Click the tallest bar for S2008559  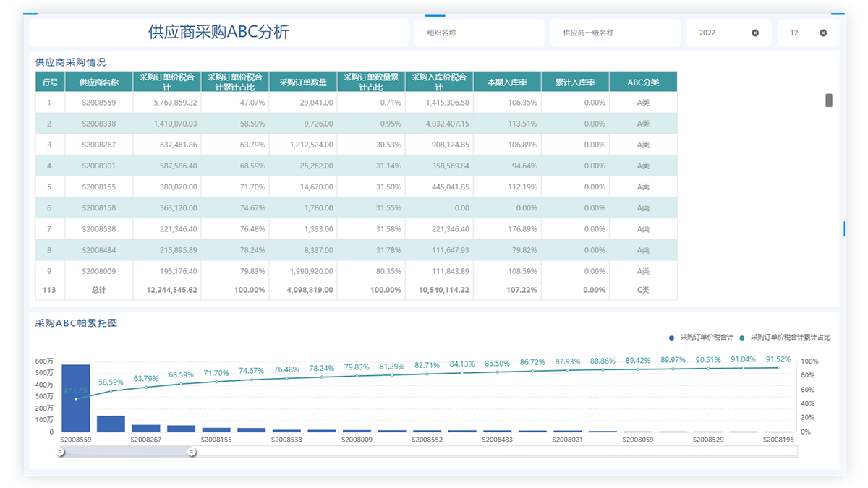(x=75, y=398)
